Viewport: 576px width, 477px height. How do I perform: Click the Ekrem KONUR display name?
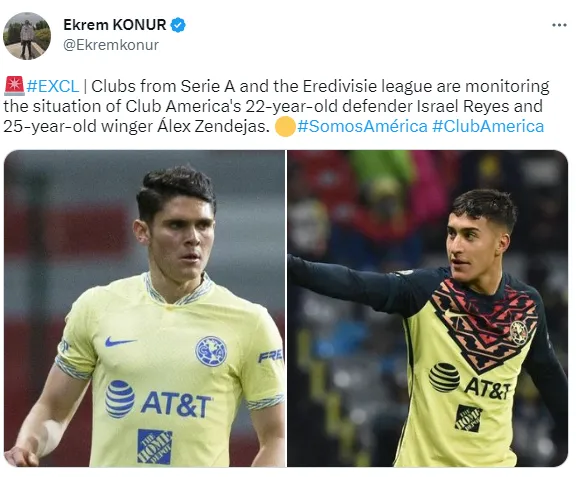pyautogui.click(x=115, y=25)
